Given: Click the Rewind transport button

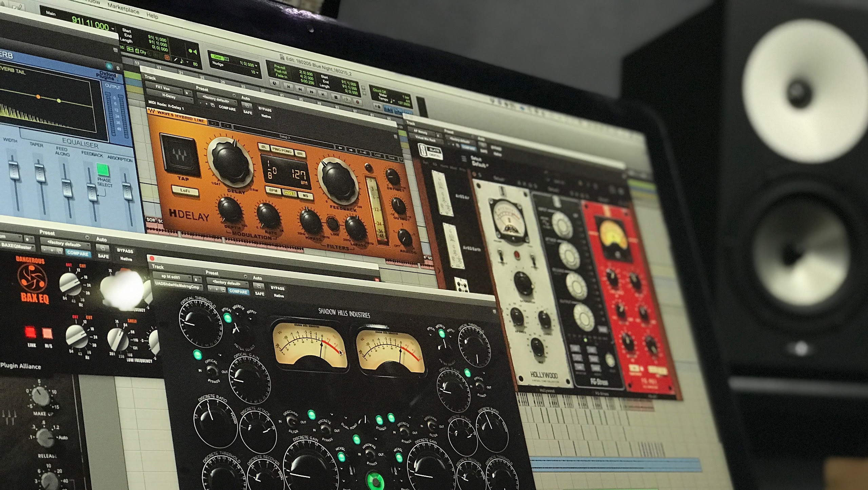Looking at the screenshot, I should pyautogui.click(x=300, y=89).
